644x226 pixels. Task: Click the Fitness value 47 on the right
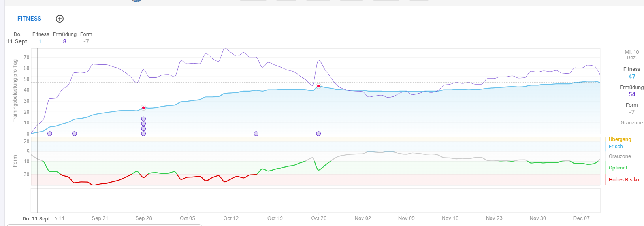point(632,77)
